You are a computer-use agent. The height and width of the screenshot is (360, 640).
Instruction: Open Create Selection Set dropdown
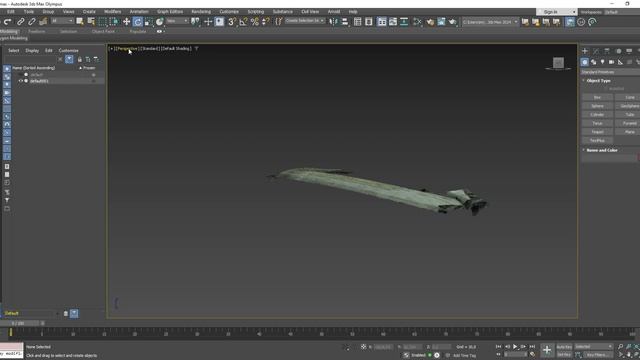[305, 21]
